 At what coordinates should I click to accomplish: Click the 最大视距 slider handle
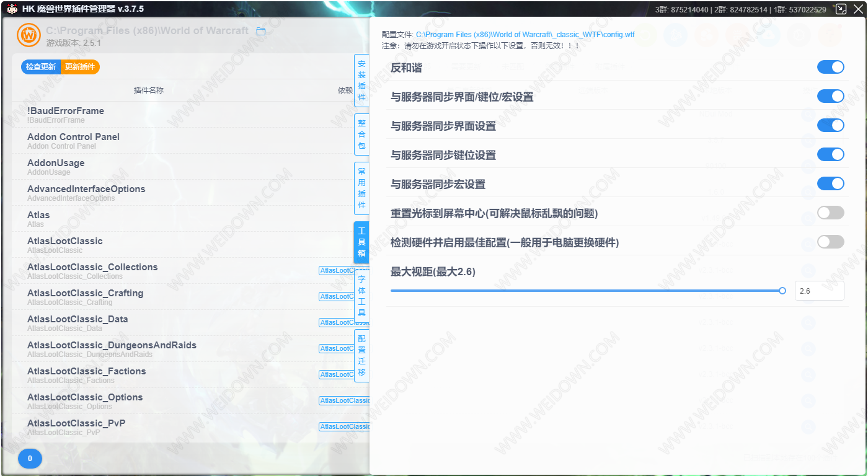(x=782, y=290)
